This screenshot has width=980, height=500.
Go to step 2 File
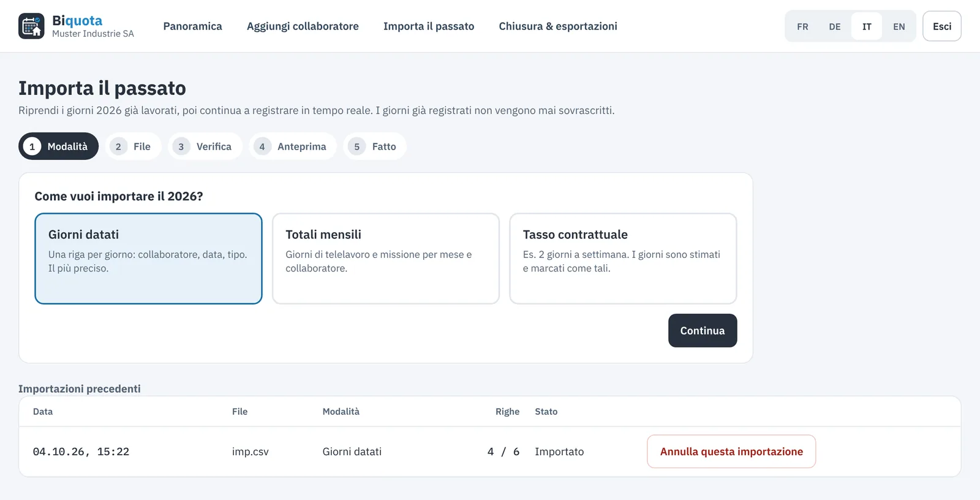(x=133, y=146)
